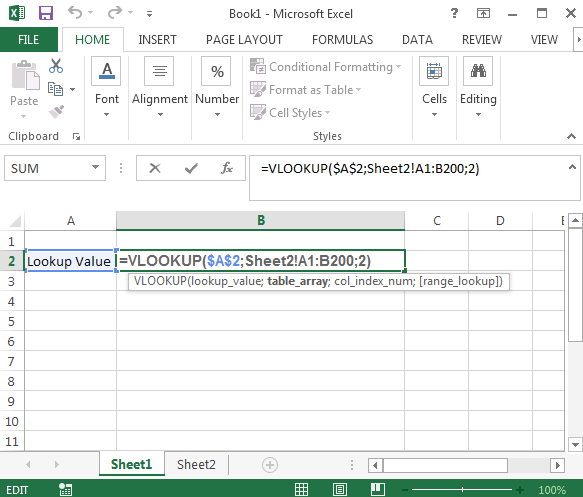Expand the Name Box dropdown showing SUM
This screenshot has height=497, width=583.
[96, 168]
